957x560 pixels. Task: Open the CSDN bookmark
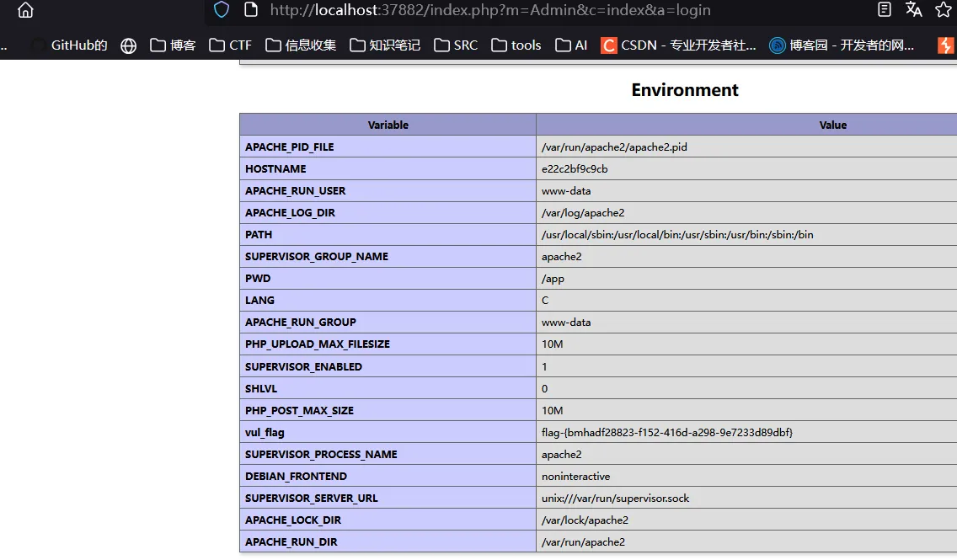pos(678,45)
